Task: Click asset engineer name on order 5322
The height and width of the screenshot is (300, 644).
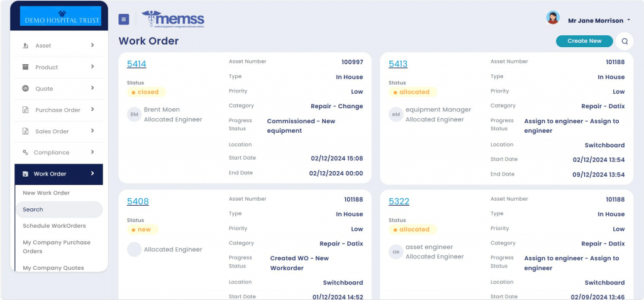Action: pyautogui.click(x=429, y=247)
